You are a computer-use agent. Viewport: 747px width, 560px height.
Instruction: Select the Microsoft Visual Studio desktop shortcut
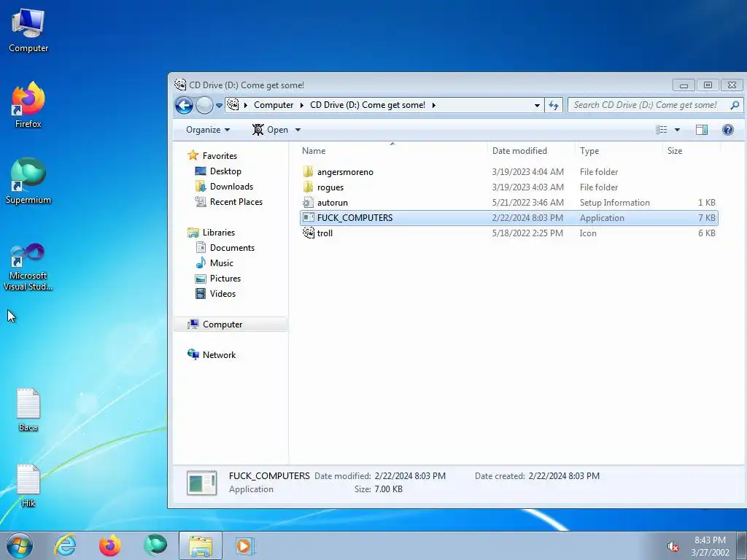(x=28, y=267)
